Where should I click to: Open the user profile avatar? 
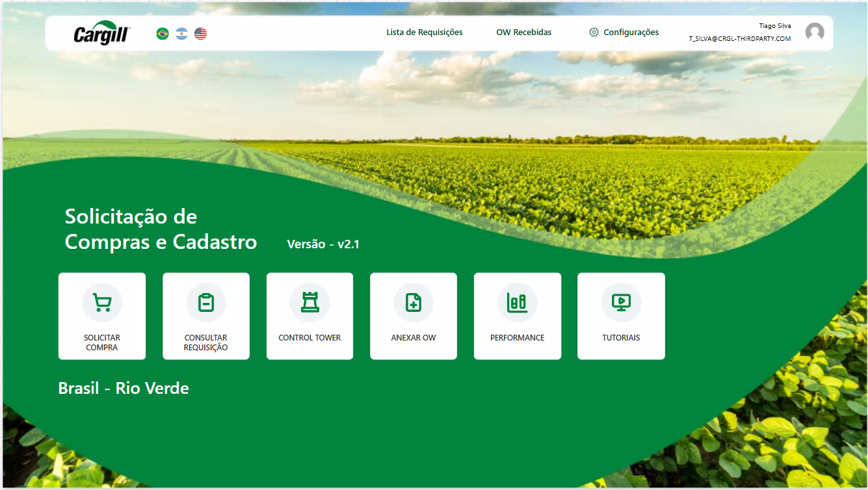coord(815,32)
